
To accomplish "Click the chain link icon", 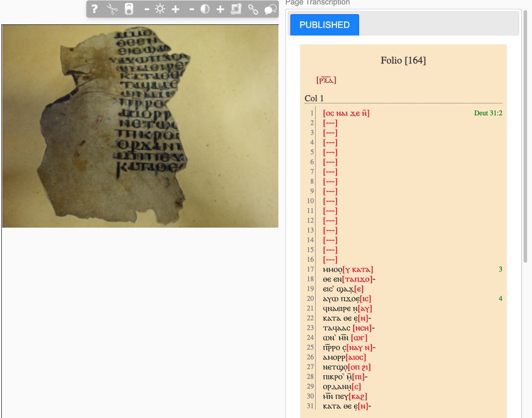I will (x=253, y=9).
